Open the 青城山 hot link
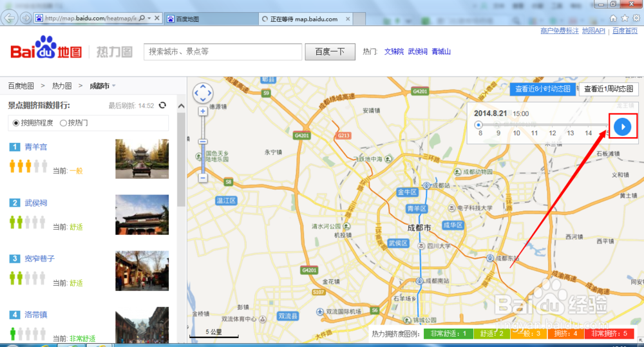The height and width of the screenshot is (347, 644). tap(441, 52)
